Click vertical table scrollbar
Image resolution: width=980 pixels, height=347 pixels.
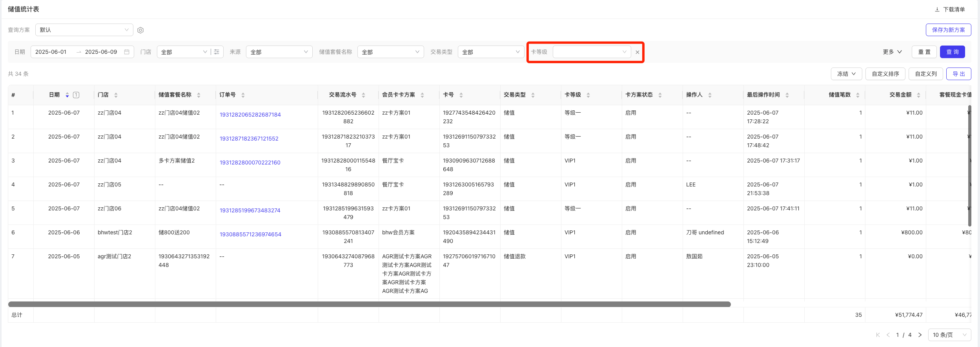970,166
